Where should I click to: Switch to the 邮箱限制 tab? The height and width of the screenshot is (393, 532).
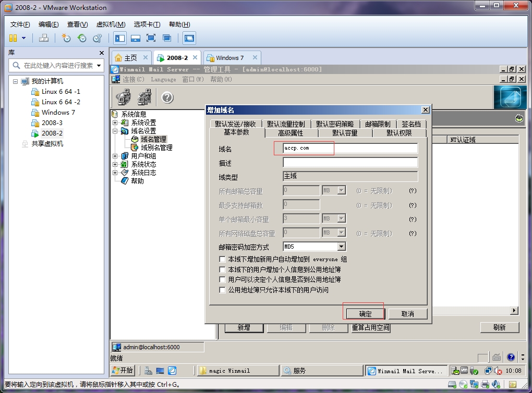[378, 124]
